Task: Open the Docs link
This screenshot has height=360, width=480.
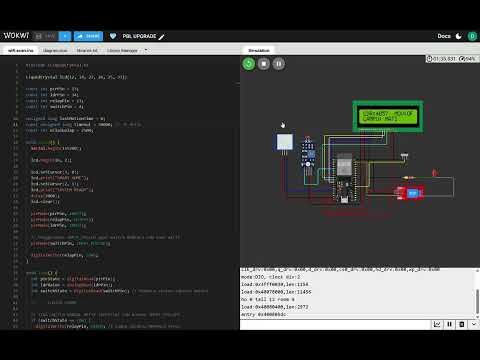Action: pos(444,36)
